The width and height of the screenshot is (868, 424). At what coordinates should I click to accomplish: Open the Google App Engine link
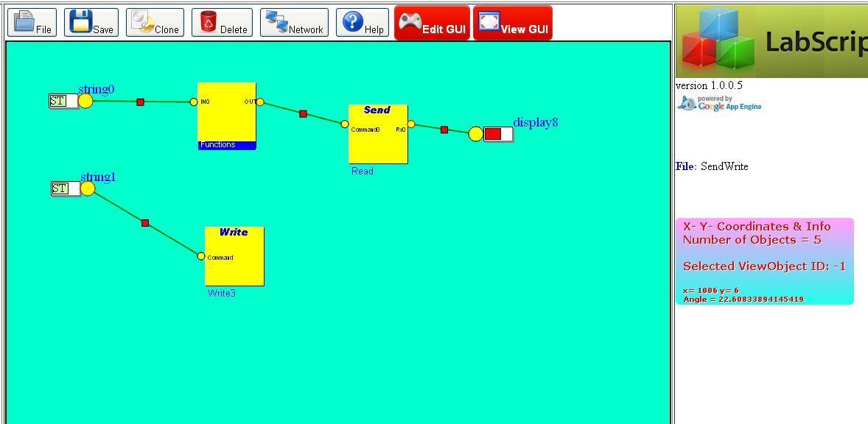(x=718, y=103)
